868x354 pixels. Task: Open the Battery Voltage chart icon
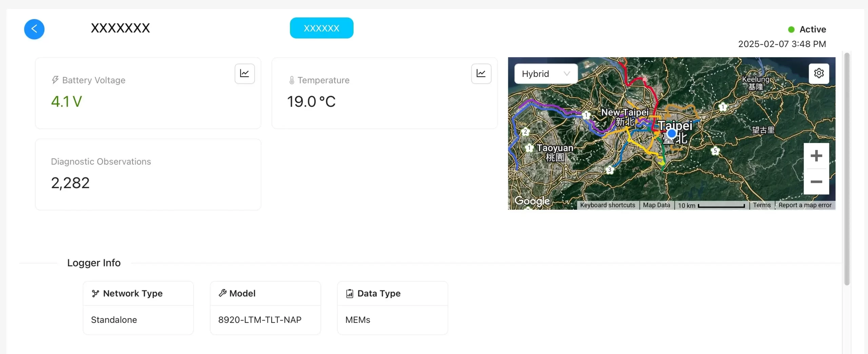(244, 74)
